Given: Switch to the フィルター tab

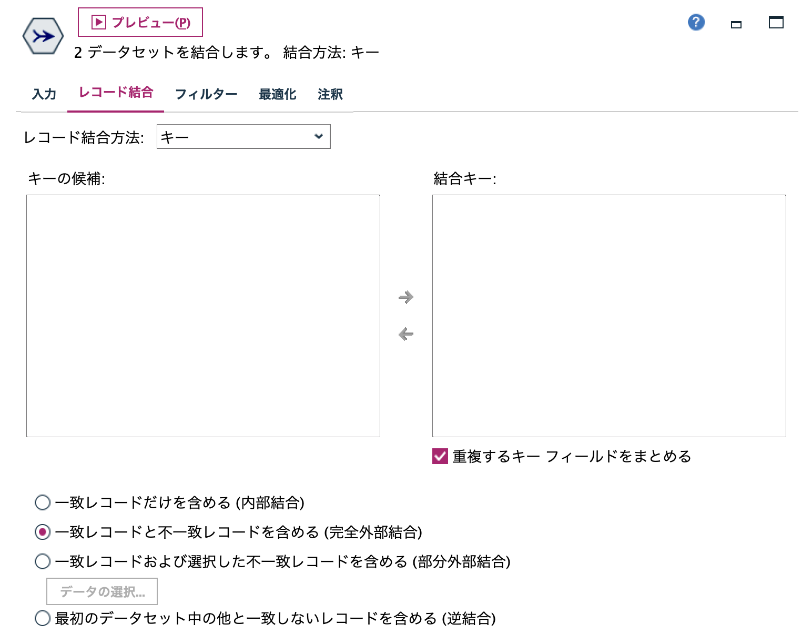Looking at the screenshot, I should click(x=206, y=93).
